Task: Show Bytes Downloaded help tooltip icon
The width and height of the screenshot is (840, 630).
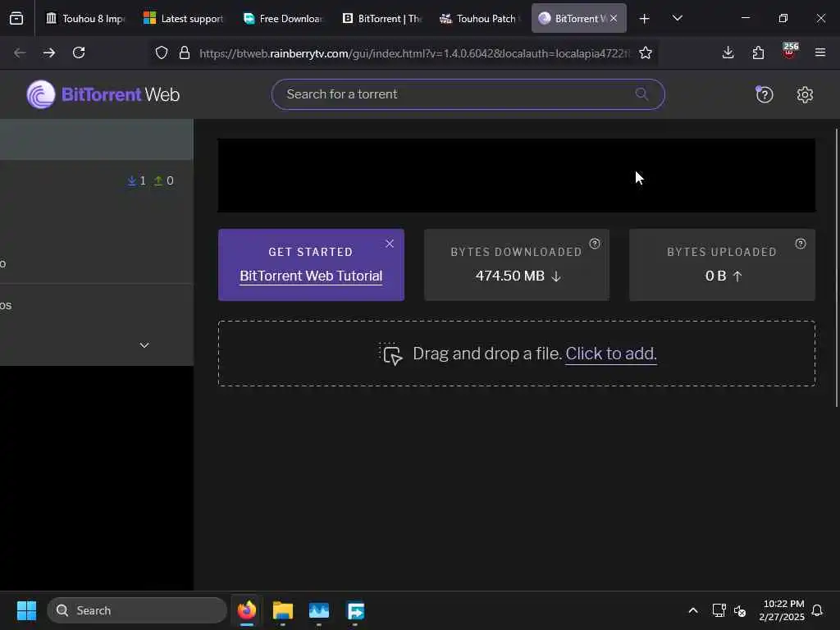Action: [x=595, y=244]
